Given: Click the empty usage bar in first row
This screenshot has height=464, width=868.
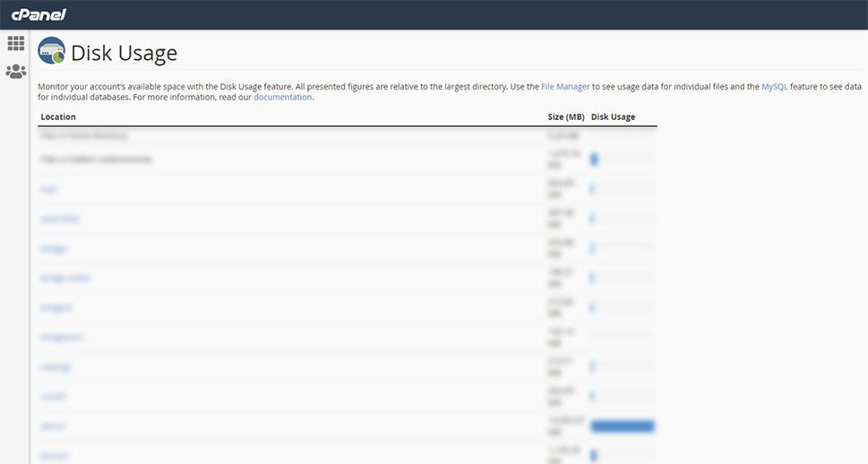Looking at the screenshot, I should (x=623, y=135).
